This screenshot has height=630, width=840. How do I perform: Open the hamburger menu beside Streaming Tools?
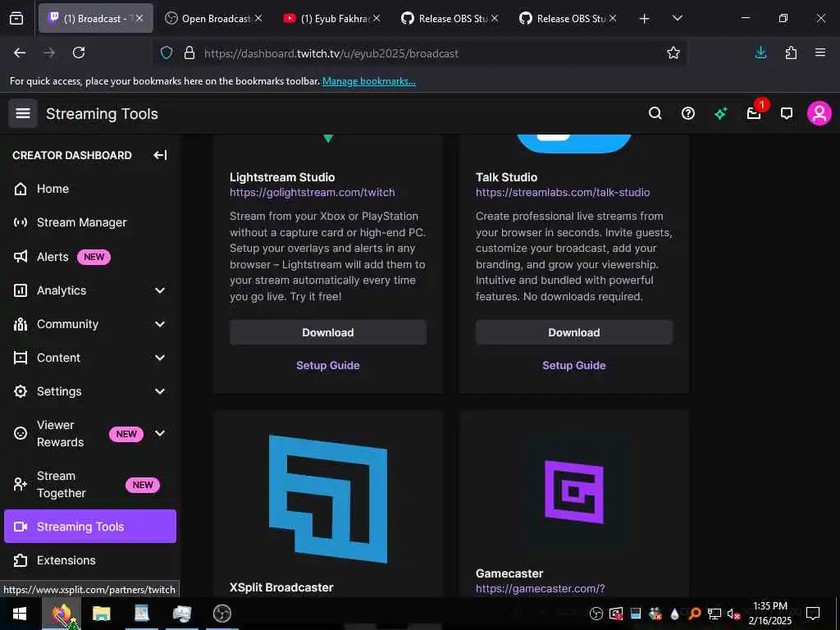coord(22,113)
